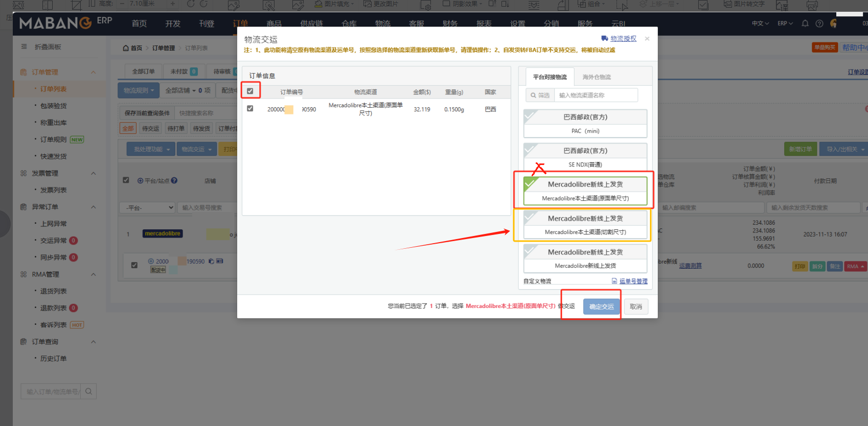The image size is (868, 426).
Task: Focus the 输入订单/物流单号 sidebar search field
Action: coord(51,391)
